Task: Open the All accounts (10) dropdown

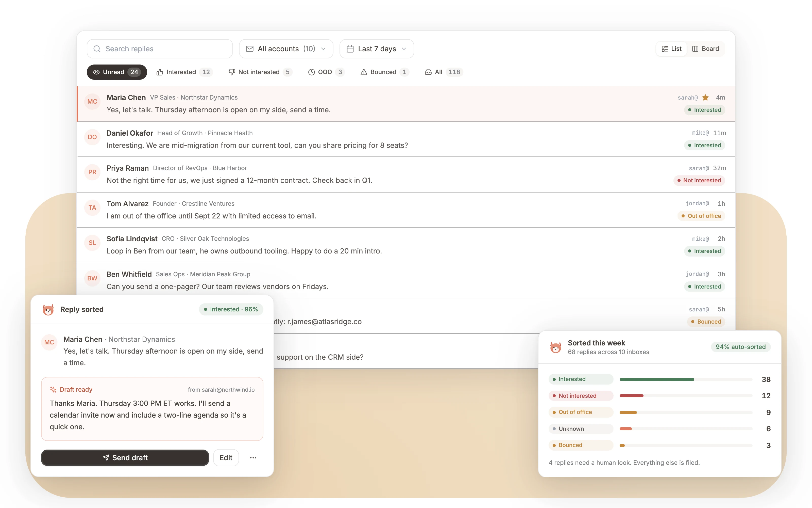Action: pyautogui.click(x=286, y=49)
